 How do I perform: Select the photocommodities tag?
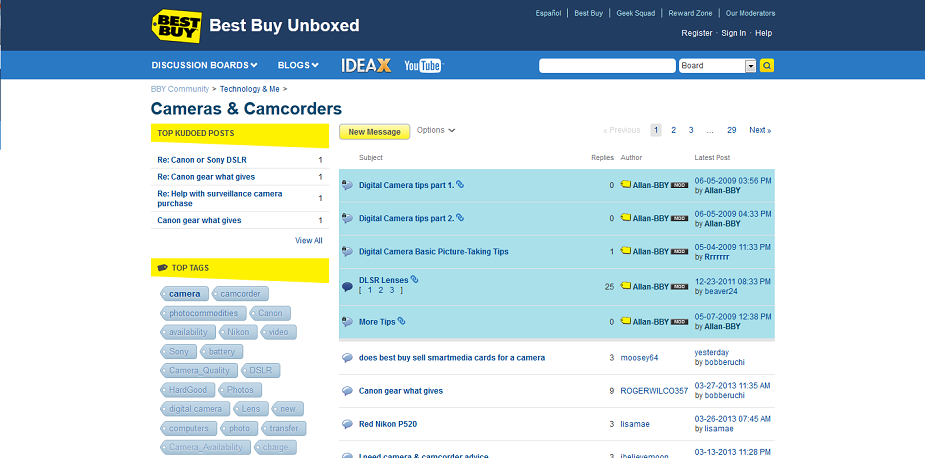pos(204,313)
